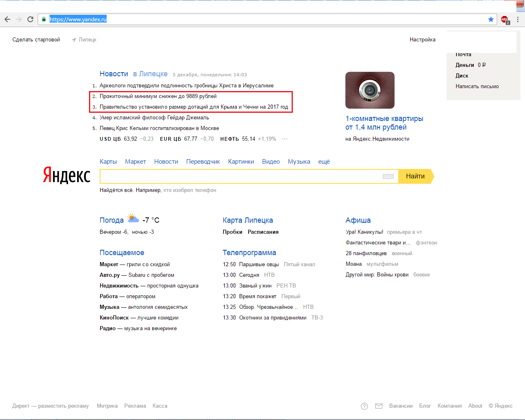Click the Вакансии footer link
This screenshot has height=420, width=525.
pyautogui.click(x=401, y=406)
